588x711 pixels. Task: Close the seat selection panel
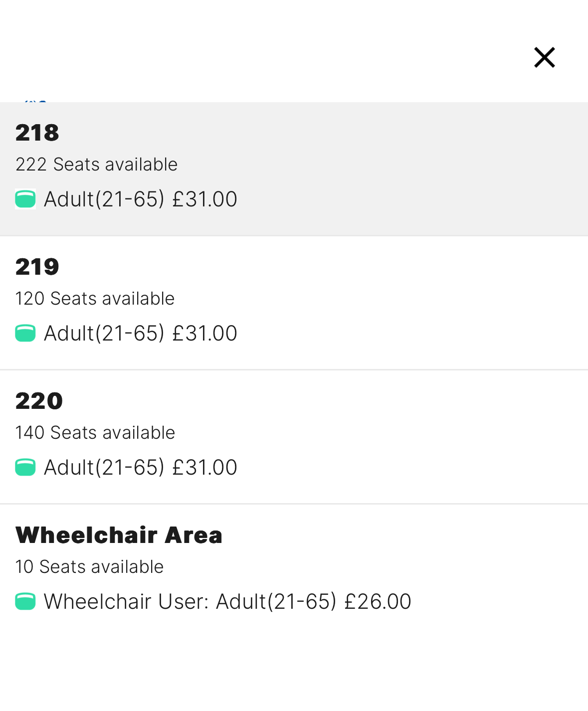pyautogui.click(x=545, y=57)
